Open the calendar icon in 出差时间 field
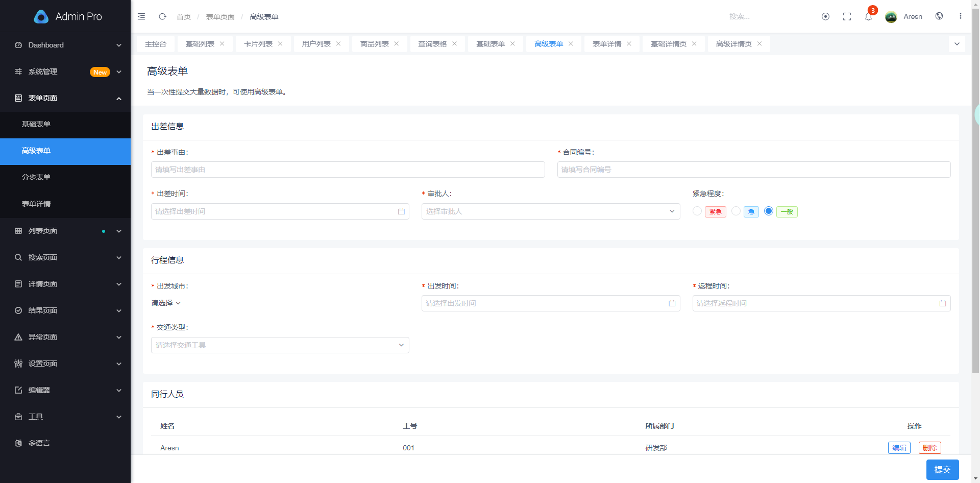 [x=401, y=211]
